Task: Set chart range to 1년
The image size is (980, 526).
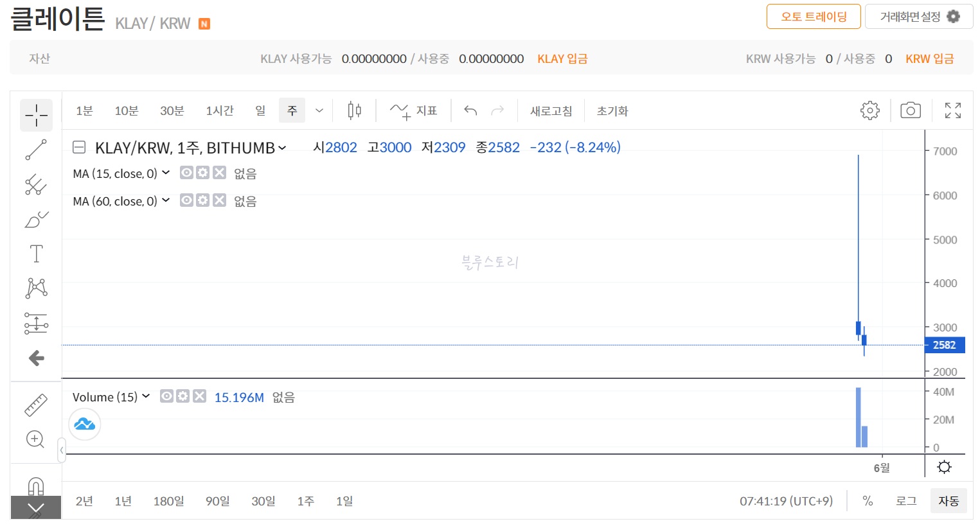Action: 123,501
